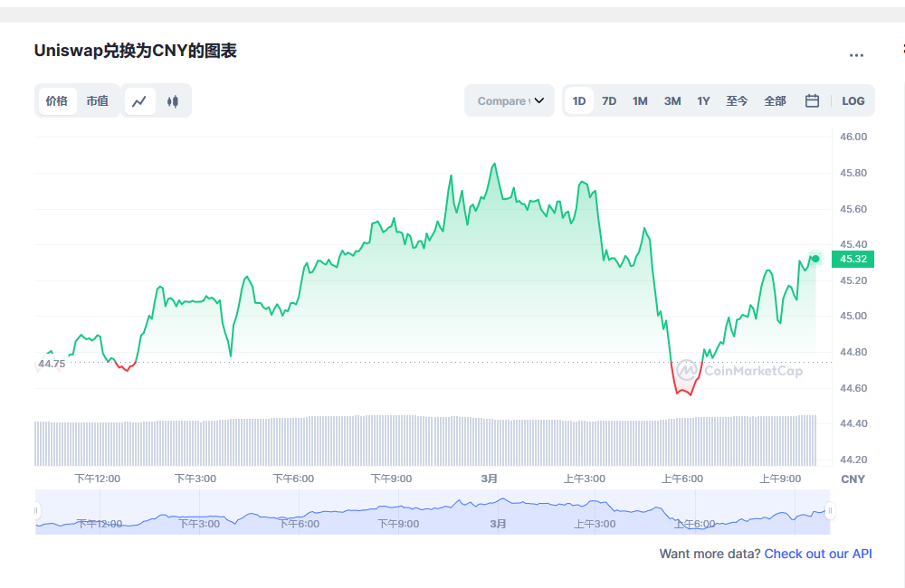The height and width of the screenshot is (588, 905).
Task: Open the Compare dropdown
Action: tap(510, 101)
